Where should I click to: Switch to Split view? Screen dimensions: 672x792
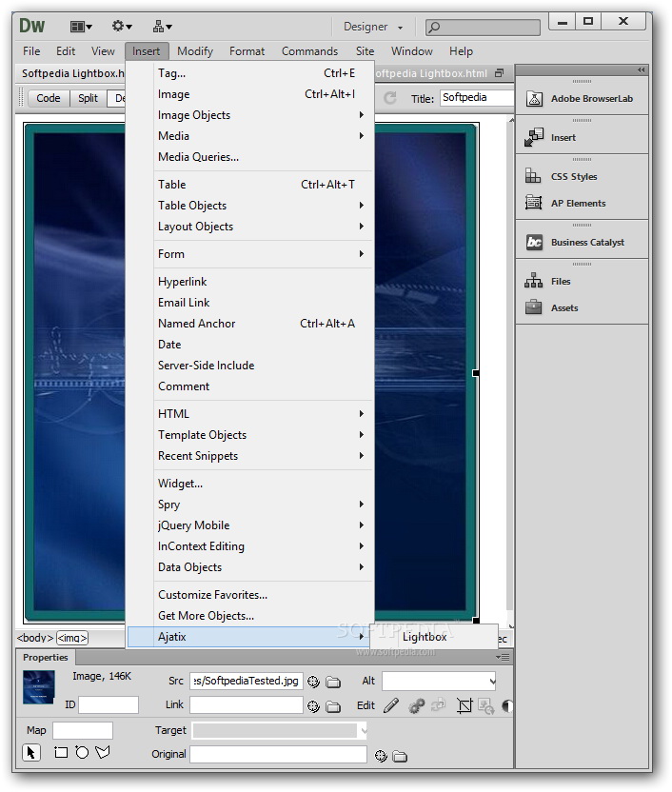point(88,98)
